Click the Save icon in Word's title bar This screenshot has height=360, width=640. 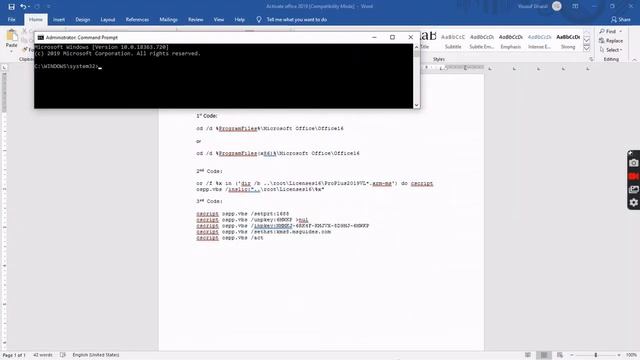[11, 7]
